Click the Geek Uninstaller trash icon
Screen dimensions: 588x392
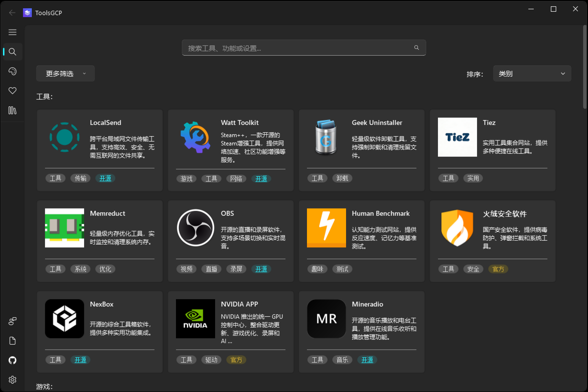click(x=327, y=137)
